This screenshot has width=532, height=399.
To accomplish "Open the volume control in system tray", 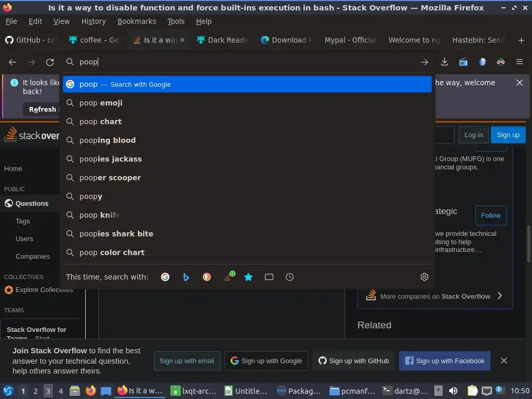I will (x=453, y=391).
